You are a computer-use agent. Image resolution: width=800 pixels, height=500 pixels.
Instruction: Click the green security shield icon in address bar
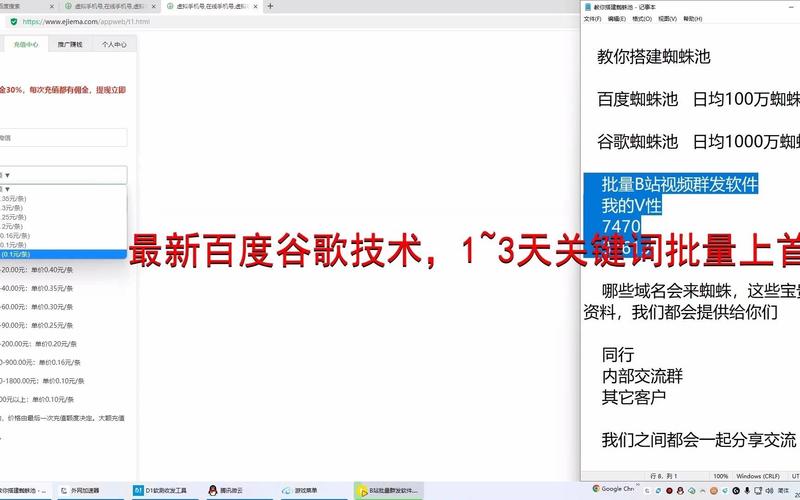[x=14, y=21]
